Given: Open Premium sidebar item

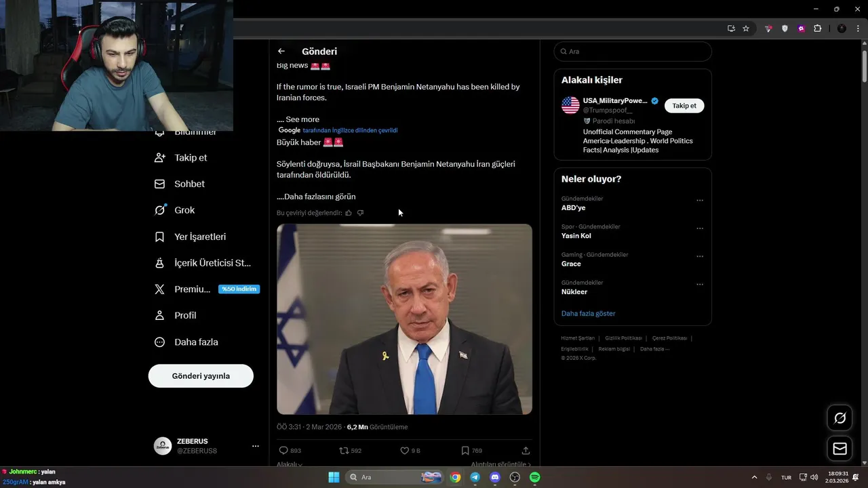Looking at the screenshot, I should tap(207, 289).
